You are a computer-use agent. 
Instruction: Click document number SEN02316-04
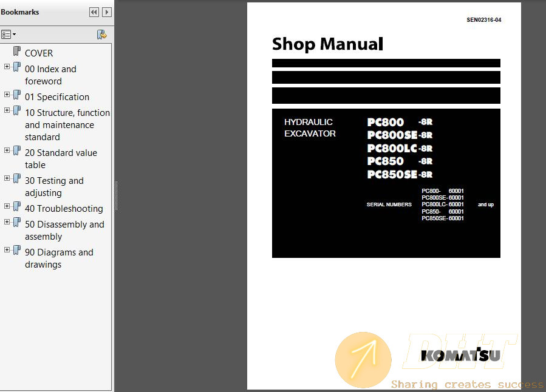pos(484,20)
